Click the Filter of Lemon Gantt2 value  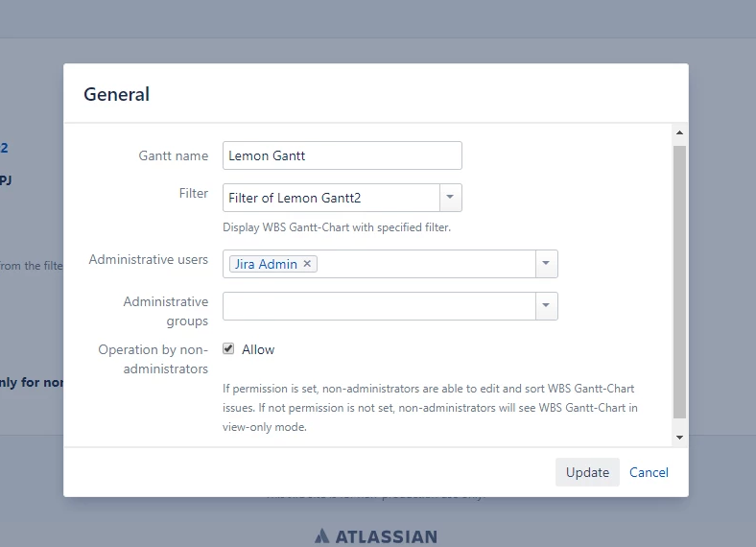[295, 198]
